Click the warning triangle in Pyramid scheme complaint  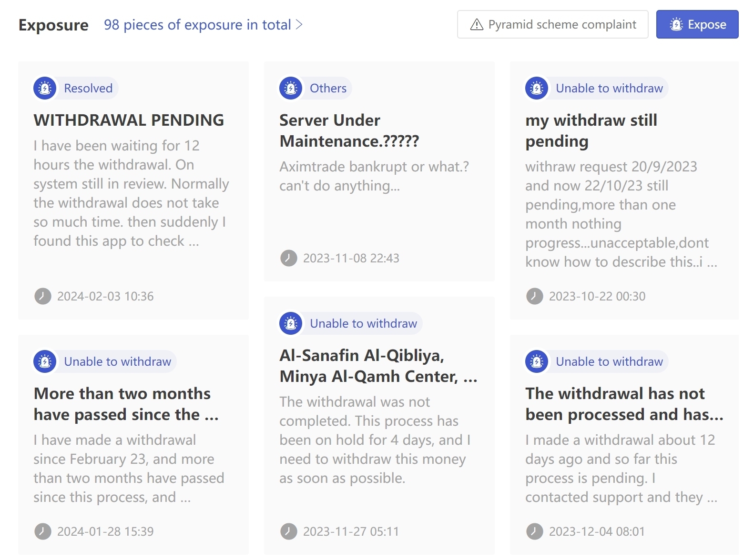[477, 24]
